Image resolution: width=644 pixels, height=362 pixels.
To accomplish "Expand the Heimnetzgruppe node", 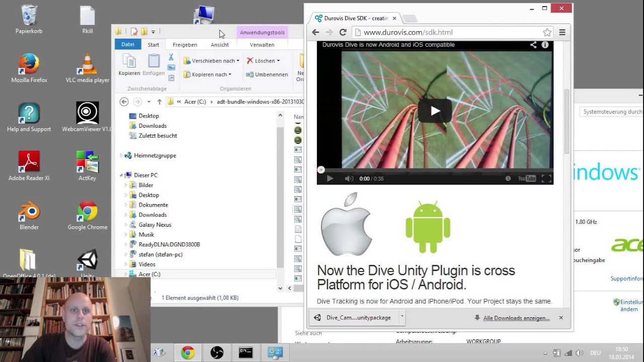I will point(121,155).
